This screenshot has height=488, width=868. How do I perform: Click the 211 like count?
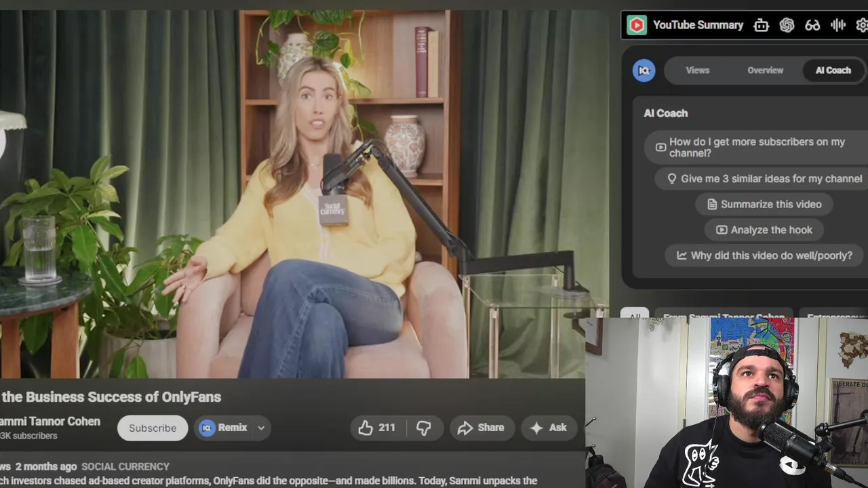(x=387, y=428)
